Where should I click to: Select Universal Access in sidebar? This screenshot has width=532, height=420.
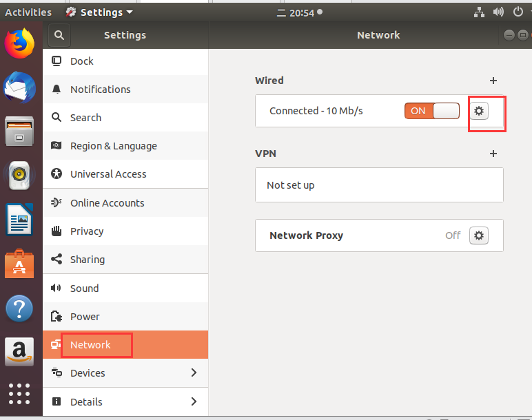(x=125, y=174)
